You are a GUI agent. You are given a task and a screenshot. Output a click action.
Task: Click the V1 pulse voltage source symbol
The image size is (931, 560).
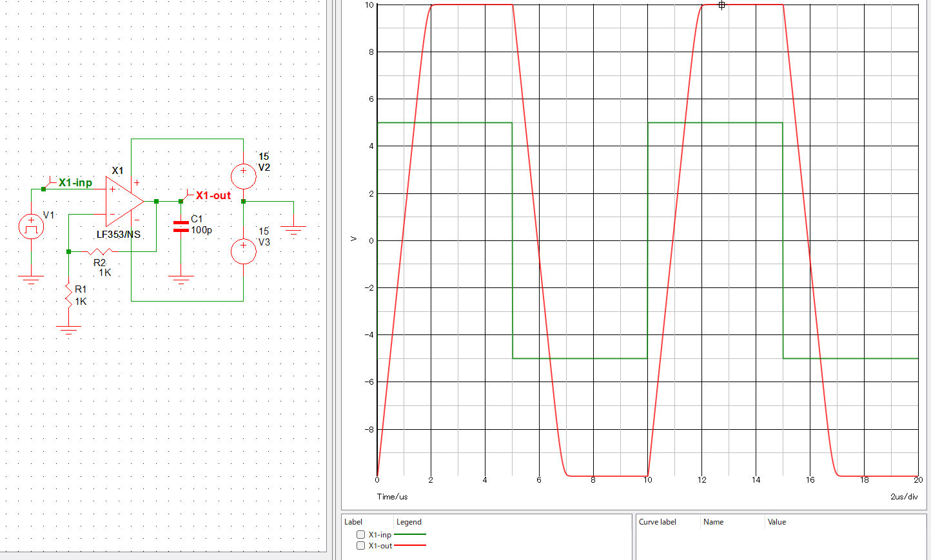[x=31, y=227]
